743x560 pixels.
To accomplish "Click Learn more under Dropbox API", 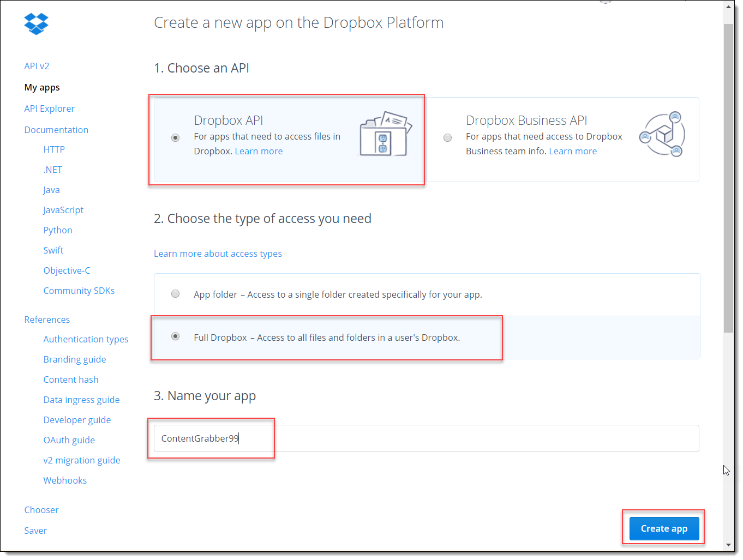I will click(259, 151).
